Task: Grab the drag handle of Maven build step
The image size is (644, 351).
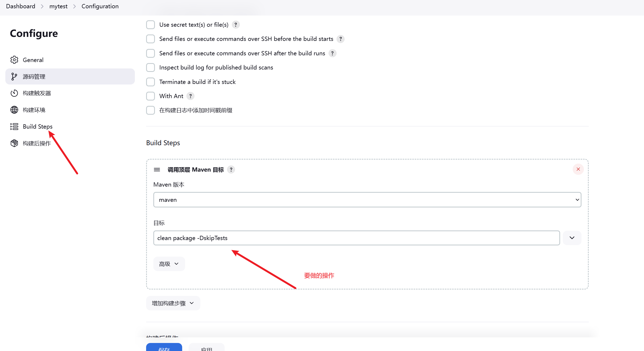Action: [157, 169]
